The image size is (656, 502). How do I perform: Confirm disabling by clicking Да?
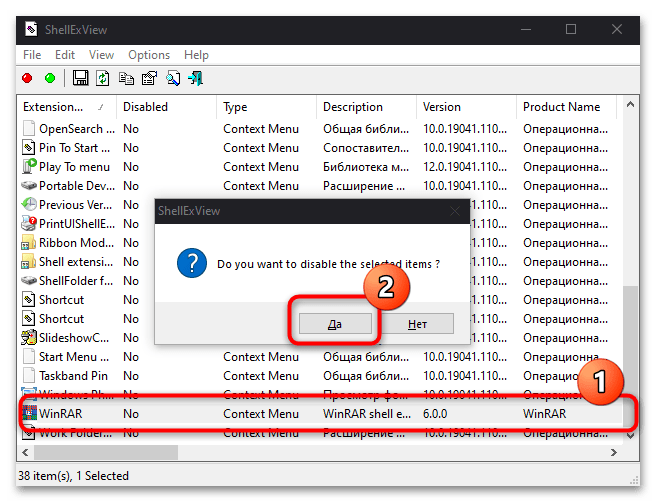click(335, 324)
